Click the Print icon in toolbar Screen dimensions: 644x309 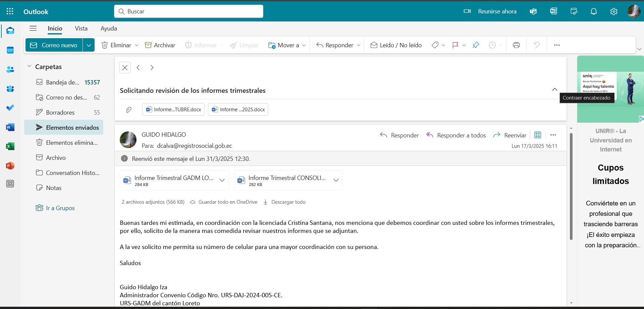pos(516,45)
